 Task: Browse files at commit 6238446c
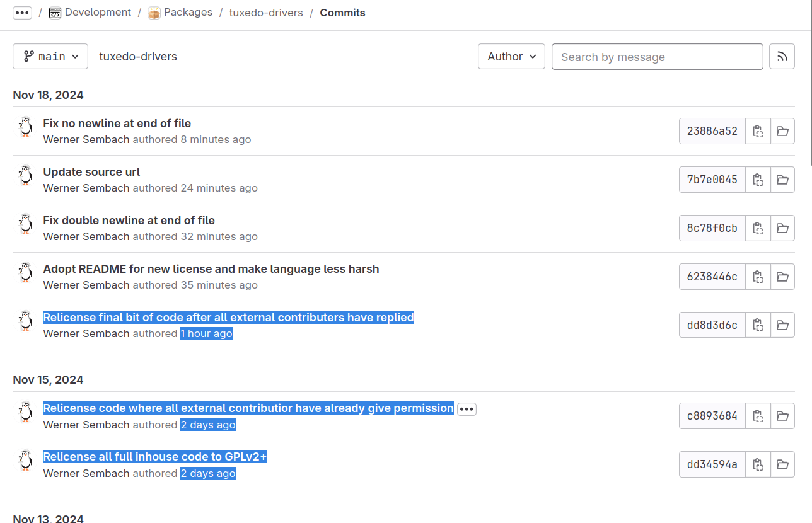click(x=782, y=277)
